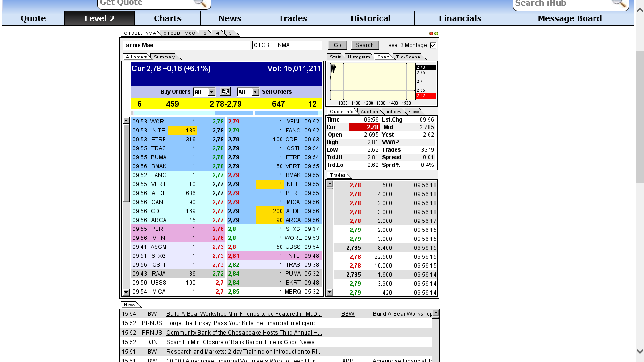Open the News navigation tab
The width and height of the screenshot is (644, 362).
pos(230,18)
